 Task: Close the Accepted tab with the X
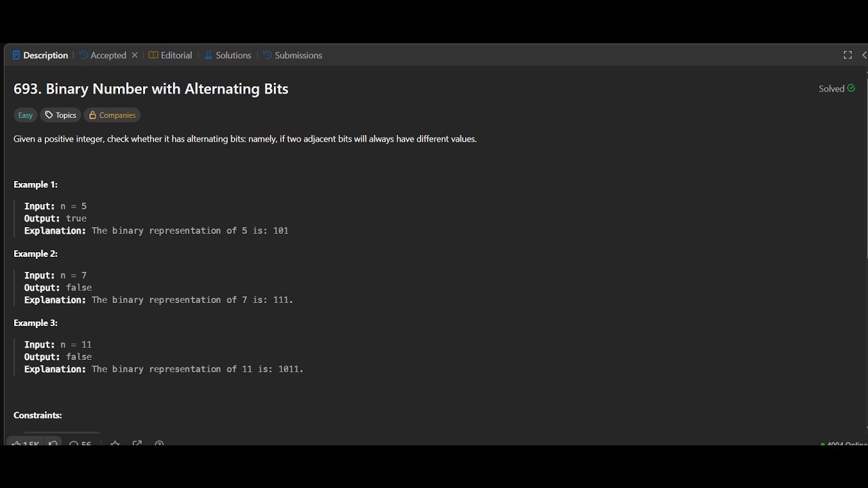tap(134, 56)
